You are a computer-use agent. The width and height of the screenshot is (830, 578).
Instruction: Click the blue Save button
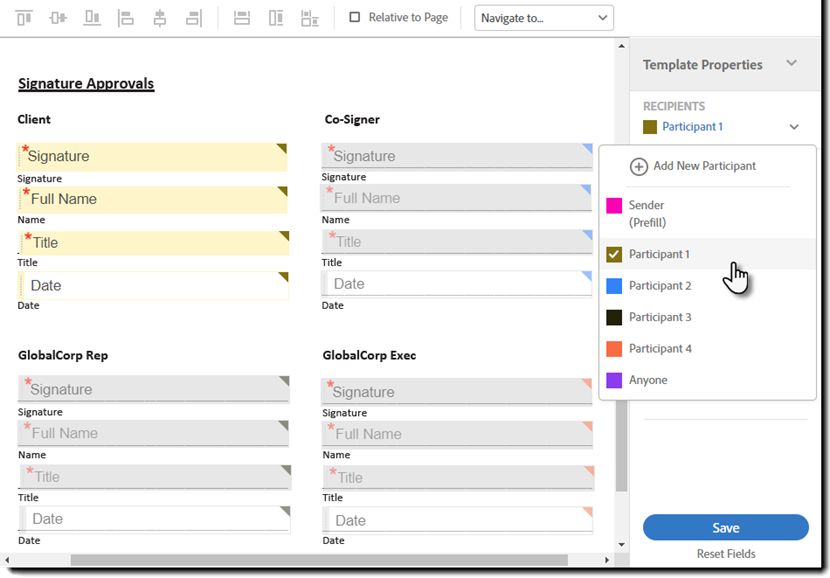(726, 528)
